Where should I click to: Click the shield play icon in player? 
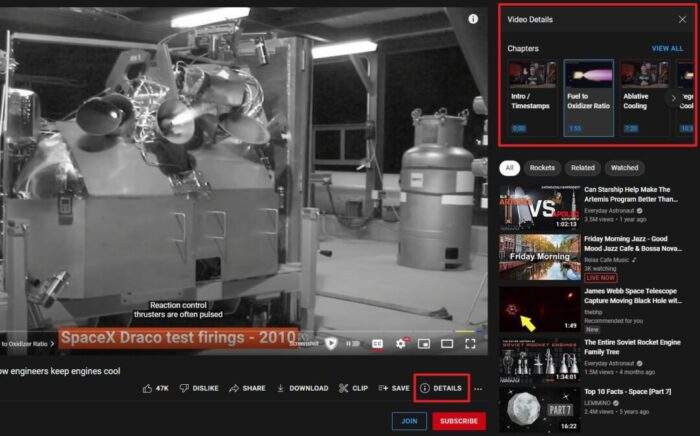tap(331, 343)
